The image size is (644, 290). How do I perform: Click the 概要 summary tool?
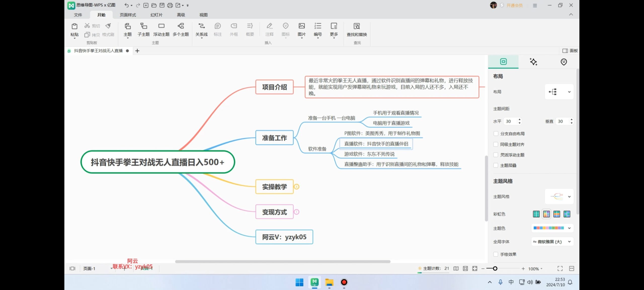click(x=250, y=29)
